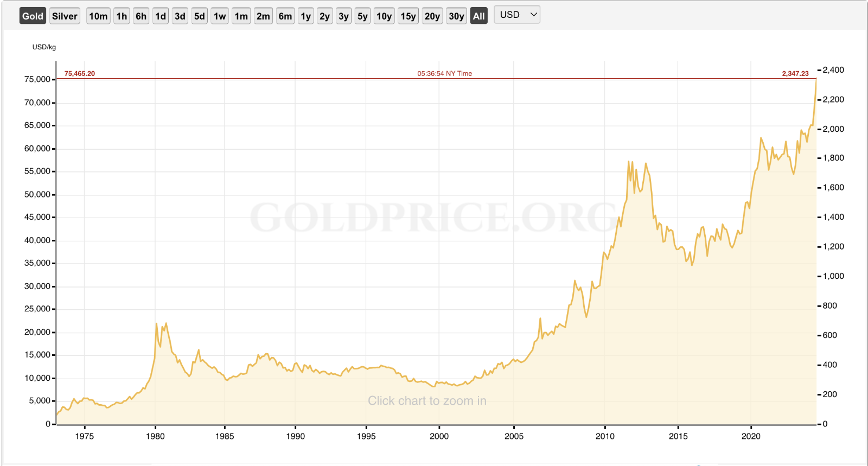868x466 pixels.
Task: Show the 30y price history
Action: coord(456,16)
